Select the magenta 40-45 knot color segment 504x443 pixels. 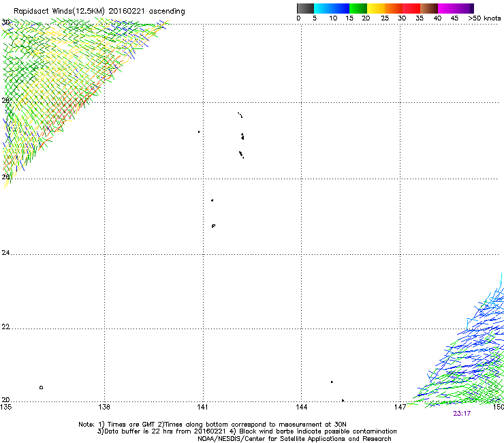point(447,8)
